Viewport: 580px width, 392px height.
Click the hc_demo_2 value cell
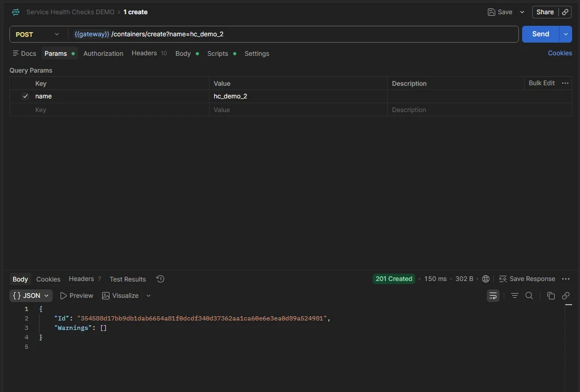pyautogui.click(x=298, y=96)
